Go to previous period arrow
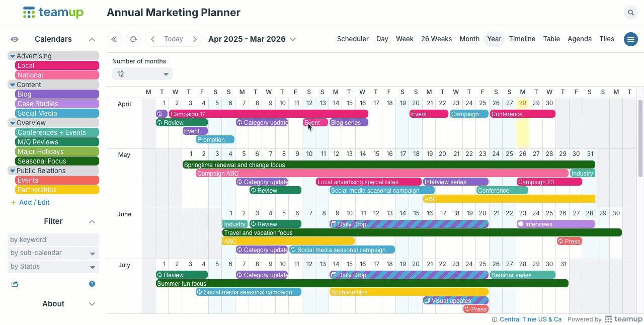 (x=153, y=39)
